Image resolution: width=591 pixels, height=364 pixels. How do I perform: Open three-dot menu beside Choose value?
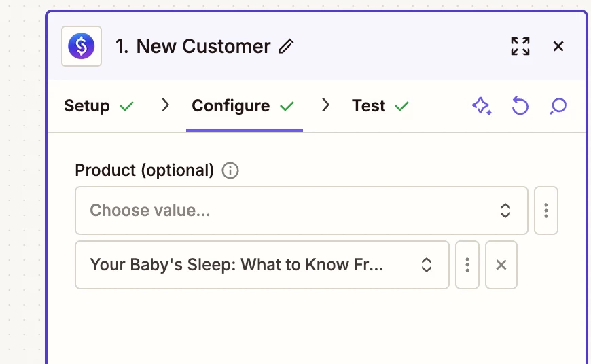pos(546,211)
